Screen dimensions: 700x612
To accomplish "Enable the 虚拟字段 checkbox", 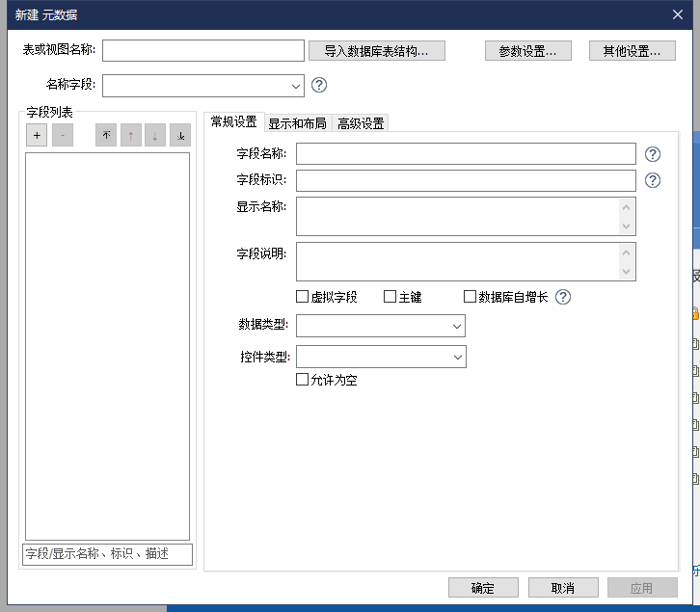I will coord(303,297).
